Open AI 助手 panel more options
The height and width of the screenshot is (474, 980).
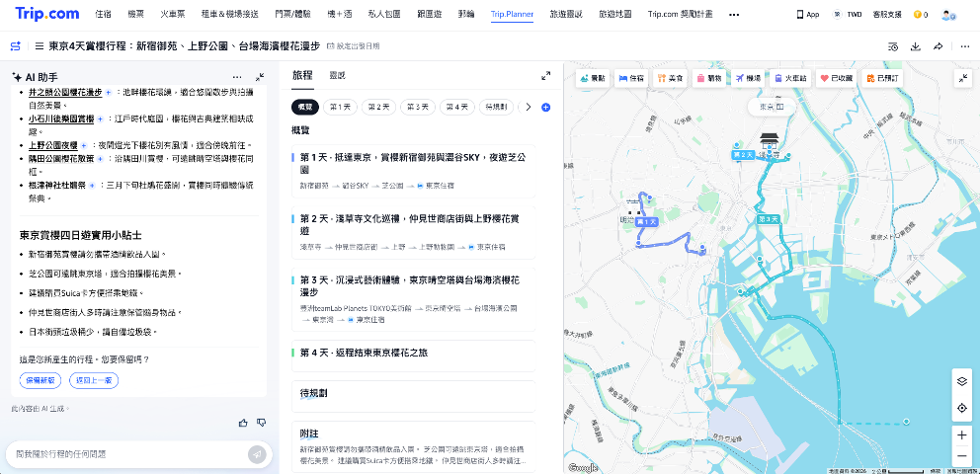[x=237, y=77]
